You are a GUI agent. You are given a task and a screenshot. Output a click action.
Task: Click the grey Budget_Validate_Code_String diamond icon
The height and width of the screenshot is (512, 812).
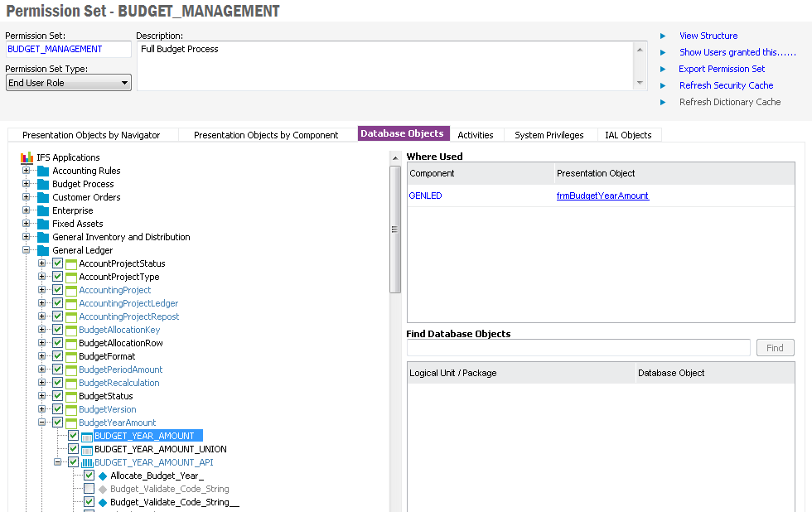tap(103, 490)
